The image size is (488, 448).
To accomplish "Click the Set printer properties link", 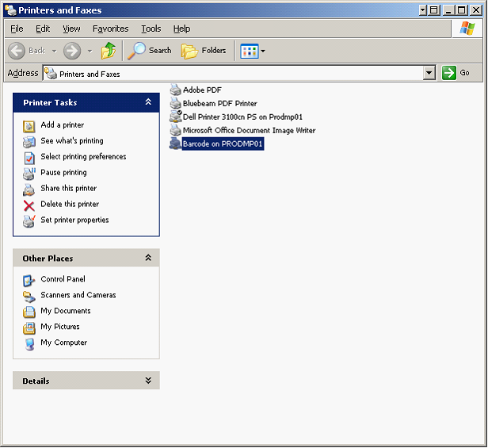I will tap(74, 220).
